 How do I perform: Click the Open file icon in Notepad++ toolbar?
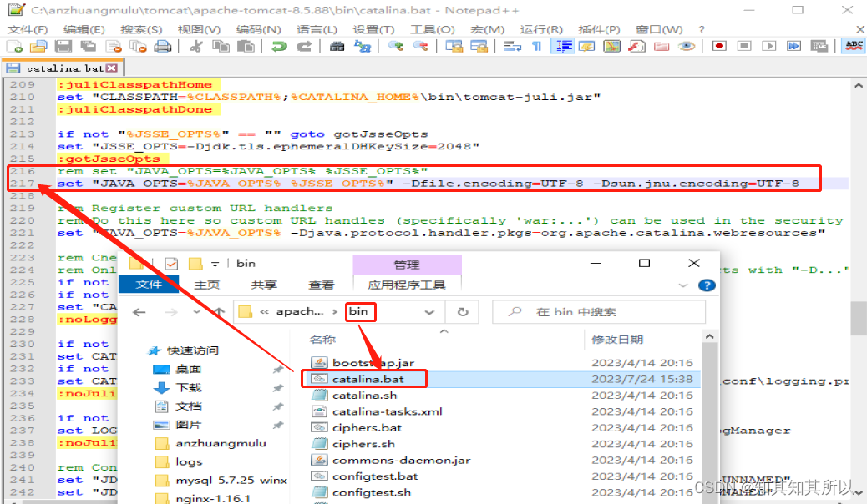click(38, 47)
